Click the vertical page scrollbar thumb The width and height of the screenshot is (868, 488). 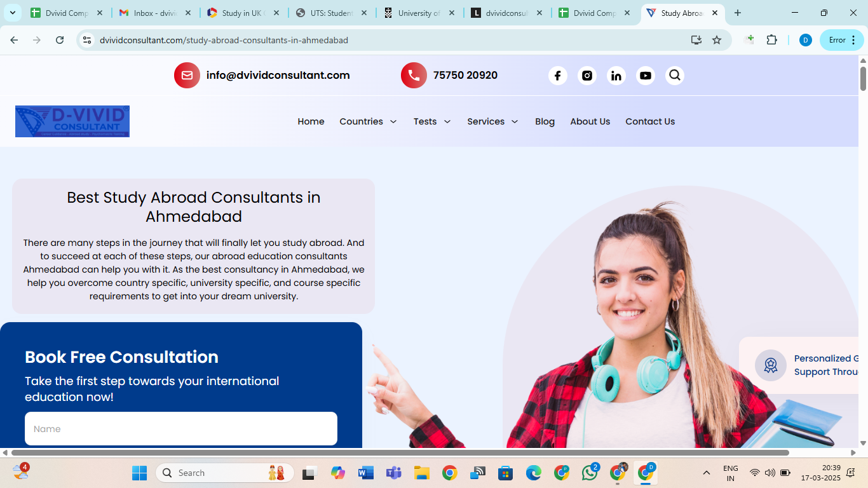click(863, 78)
